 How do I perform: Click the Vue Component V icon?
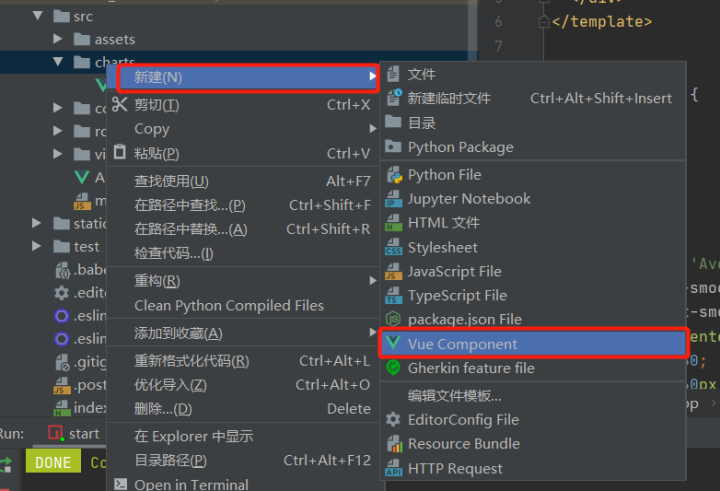(x=393, y=342)
